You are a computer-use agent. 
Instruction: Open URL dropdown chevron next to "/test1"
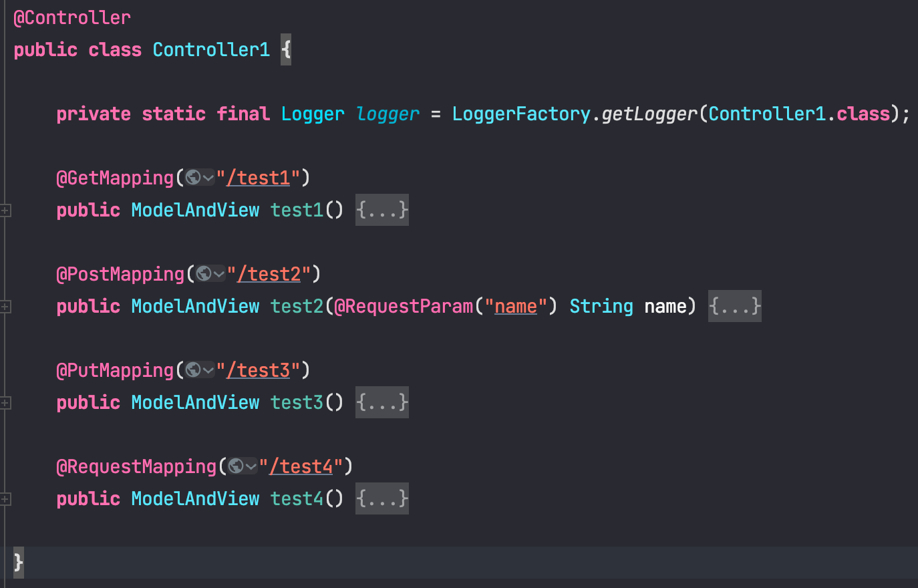coord(208,178)
